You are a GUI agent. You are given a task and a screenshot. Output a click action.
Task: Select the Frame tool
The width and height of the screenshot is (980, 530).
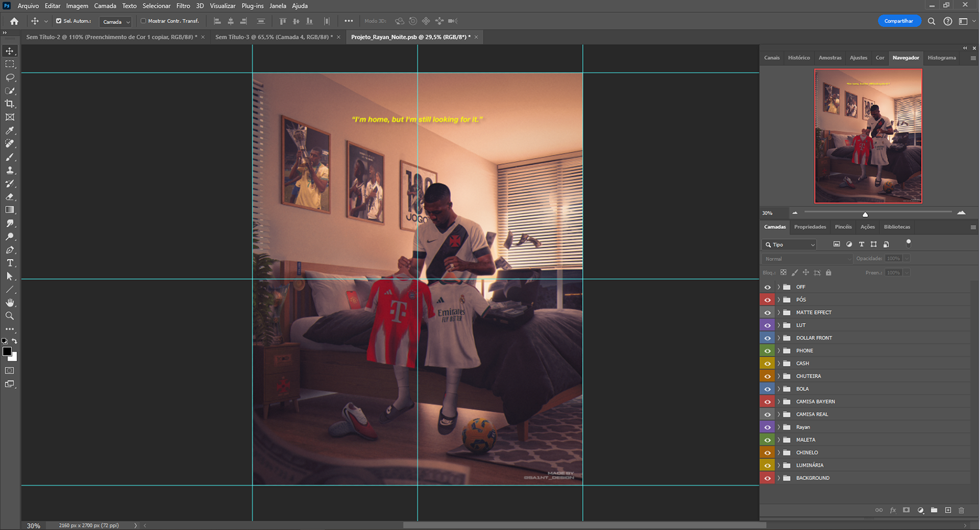click(x=10, y=117)
